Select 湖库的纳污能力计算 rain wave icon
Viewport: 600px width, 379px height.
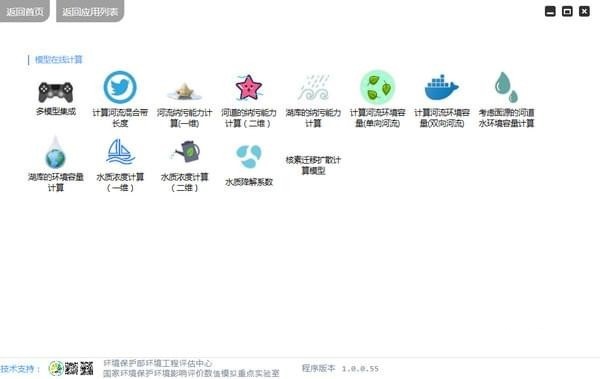click(x=313, y=88)
